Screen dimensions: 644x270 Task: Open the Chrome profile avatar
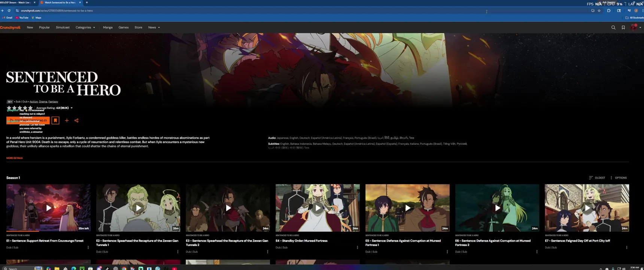point(636,10)
